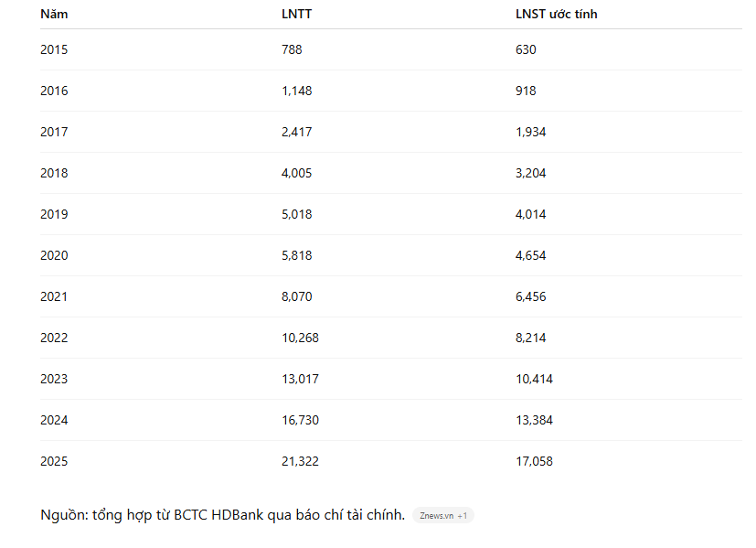Select the 2024 LNTT value 16,730
The height and width of the screenshot is (548, 756).
pos(300,420)
